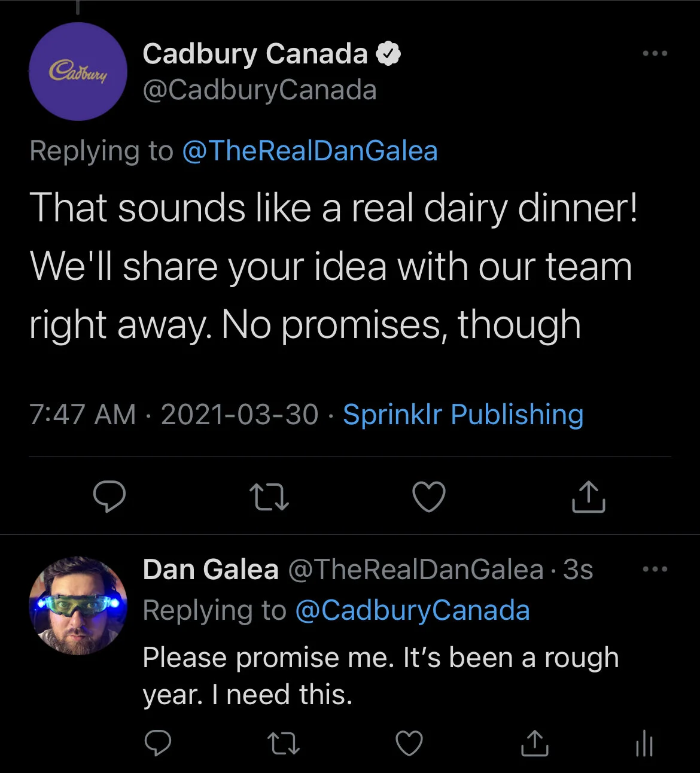The height and width of the screenshot is (773, 700).
Task: Reply to Cadbury Canada's tweet
Action: tap(109, 497)
